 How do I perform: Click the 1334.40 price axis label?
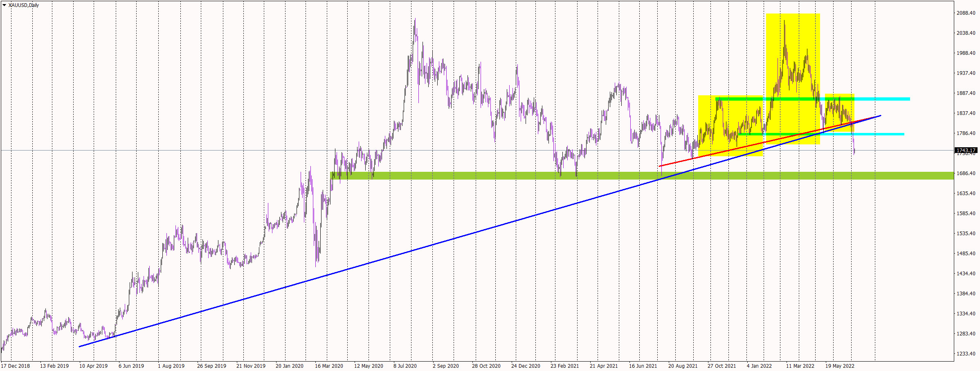[x=966, y=314]
